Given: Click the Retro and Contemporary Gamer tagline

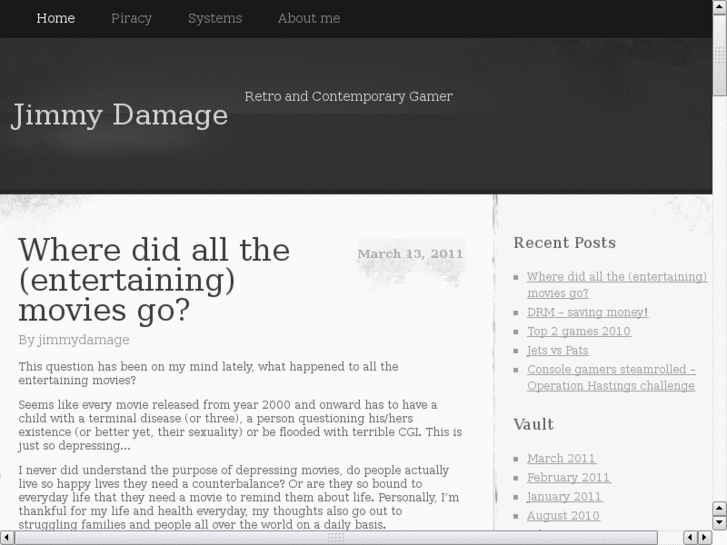Looking at the screenshot, I should tap(349, 96).
